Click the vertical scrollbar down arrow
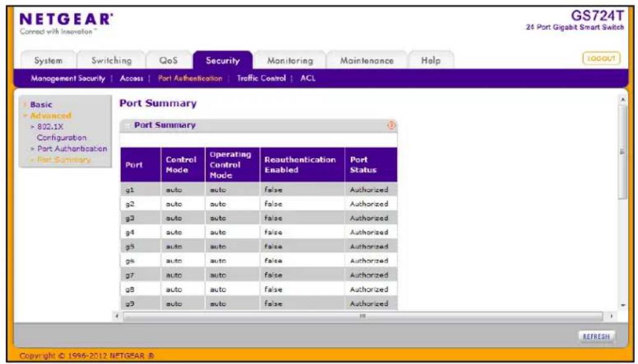638x364 pixels. tap(622, 305)
